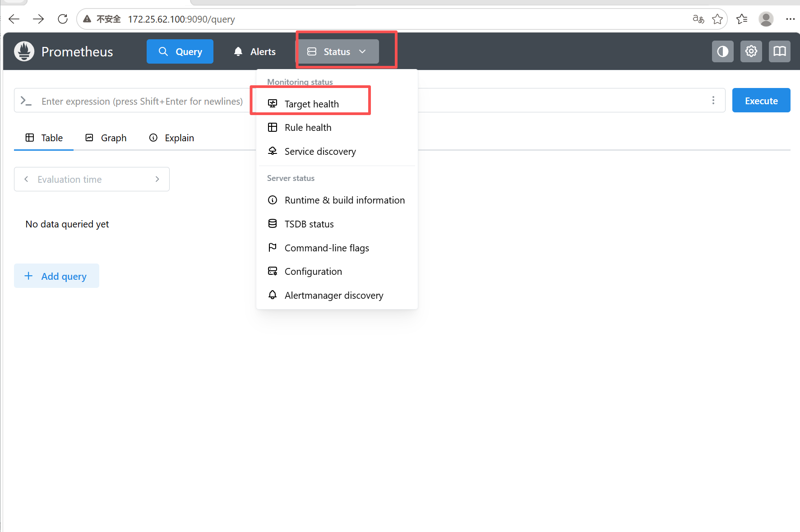Open Service discovery menu item
The width and height of the screenshot is (800, 532).
pyautogui.click(x=337, y=152)
